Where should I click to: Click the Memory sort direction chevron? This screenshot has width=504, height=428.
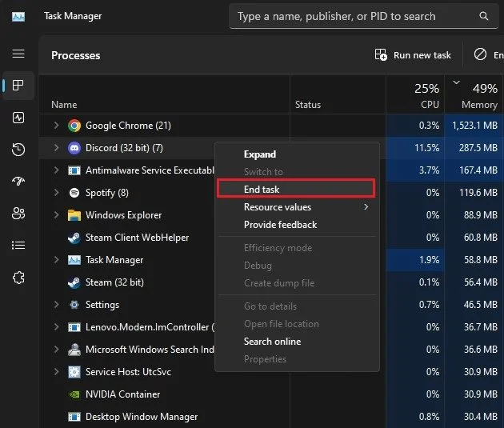456,82
